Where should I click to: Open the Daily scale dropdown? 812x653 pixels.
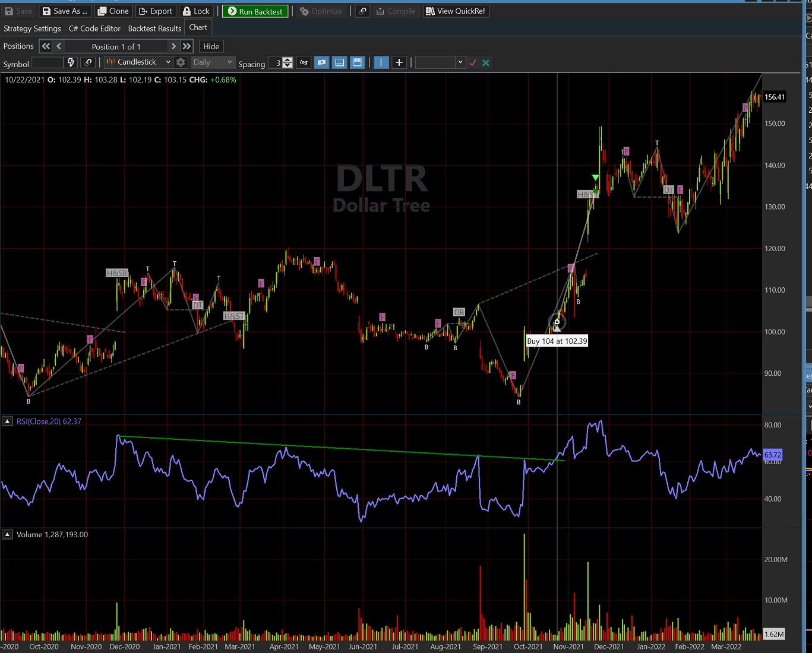coord(213,62)
